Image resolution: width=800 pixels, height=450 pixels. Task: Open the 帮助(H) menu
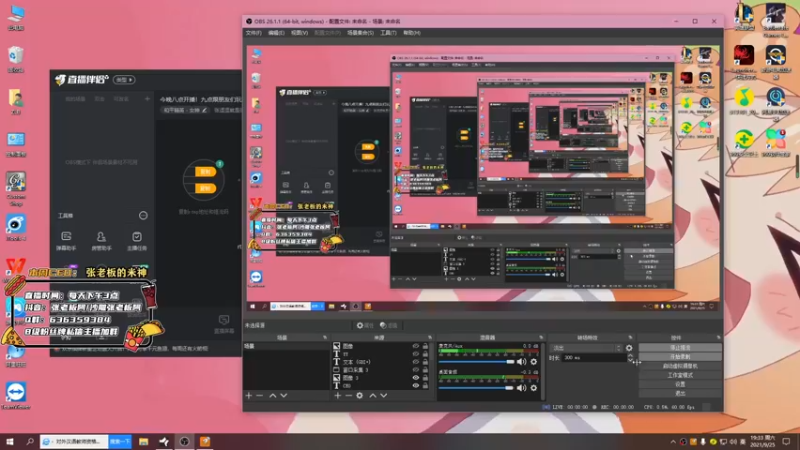412,33
